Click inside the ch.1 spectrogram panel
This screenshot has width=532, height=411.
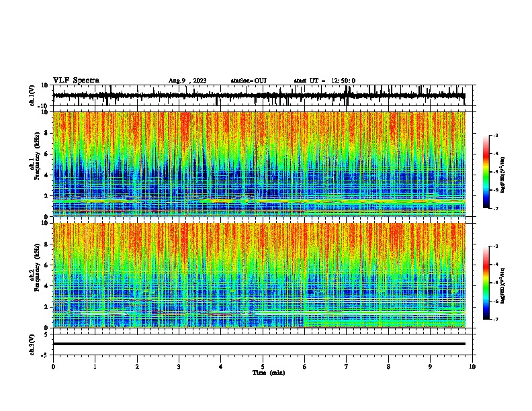click(x=259, y=164)
